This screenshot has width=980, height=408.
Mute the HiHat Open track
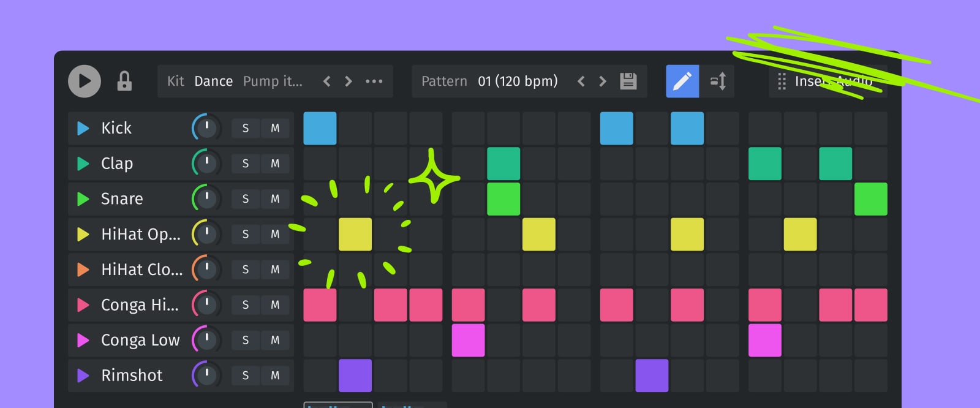click(x=275, y=234)
